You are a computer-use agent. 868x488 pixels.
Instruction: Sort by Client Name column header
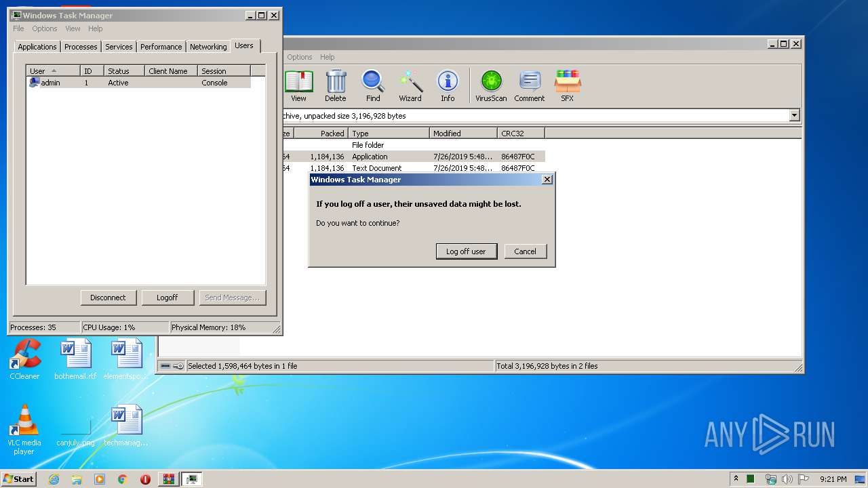click(x=171, y=71)
